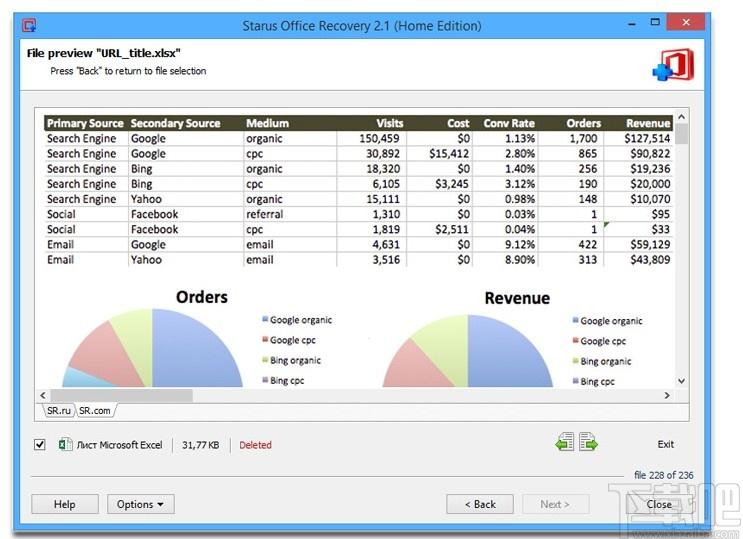
Task: Click the Medium column header
Action: [x=267, y=123]
